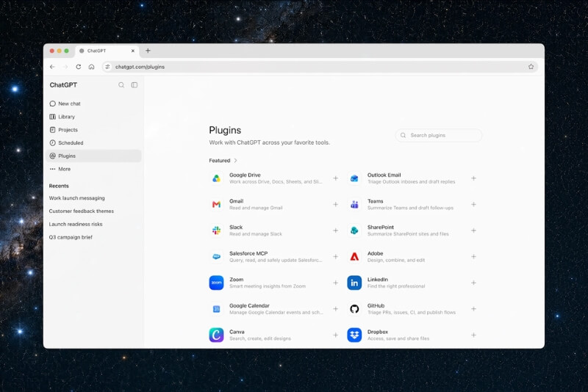Add the SharePoint plugin with plus
The image size is (588, 392).
tap(473, 231)
